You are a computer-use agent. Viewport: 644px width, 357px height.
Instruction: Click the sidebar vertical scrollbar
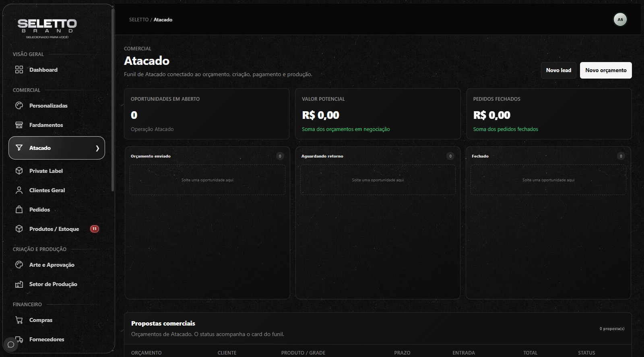point(113,100)
